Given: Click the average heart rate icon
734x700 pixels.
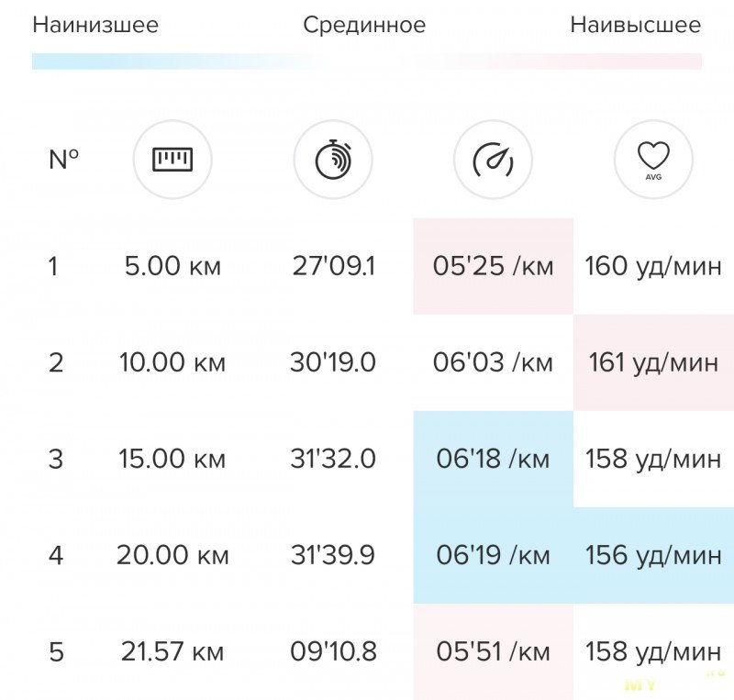Looking at the screenshot, I should [653, 160].
